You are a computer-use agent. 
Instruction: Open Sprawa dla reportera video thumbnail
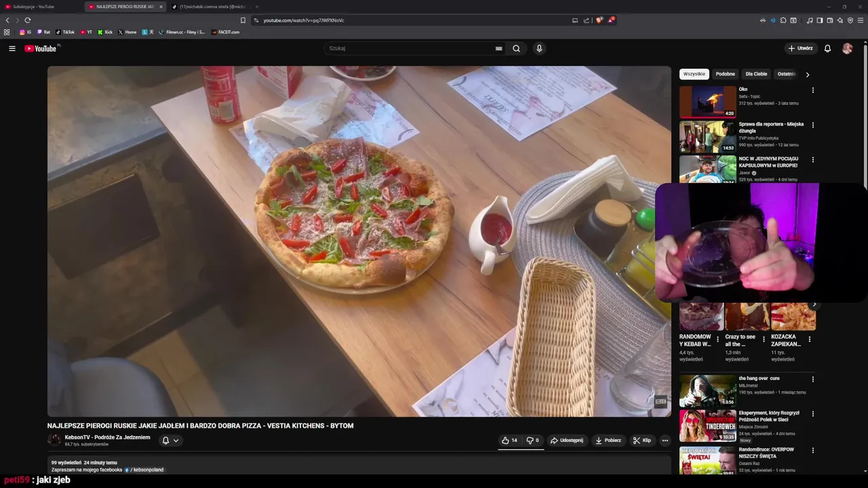(x=708, y=136)
